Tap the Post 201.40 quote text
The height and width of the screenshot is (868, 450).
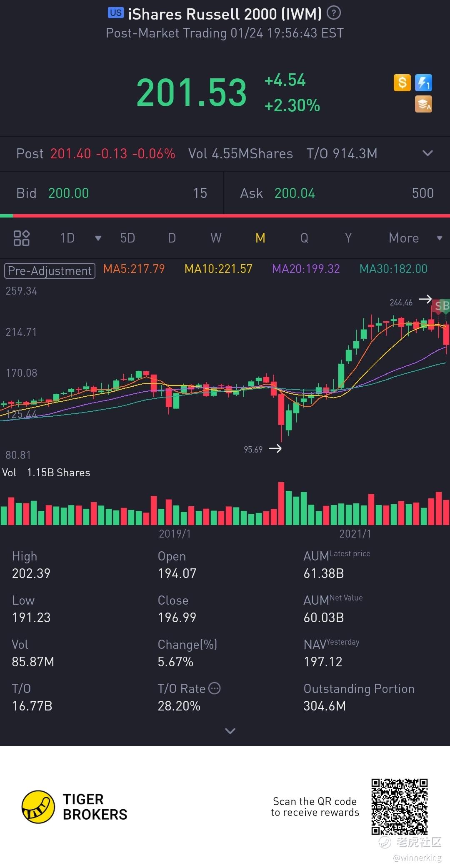(95, 154)
